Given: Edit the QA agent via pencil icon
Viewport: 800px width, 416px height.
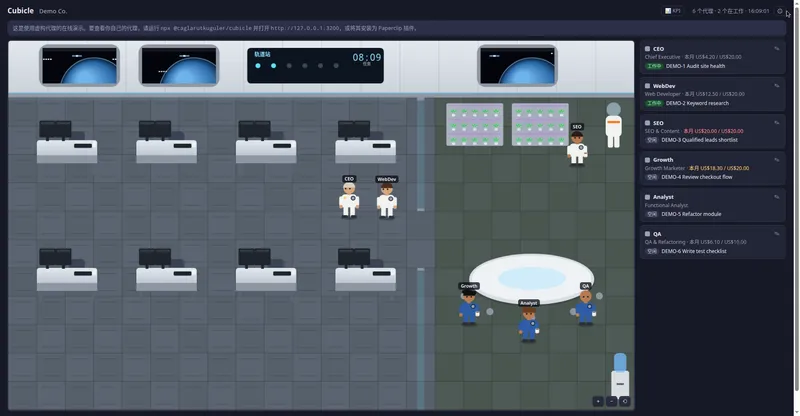Looking at the screenshot, I should [x=777, y=234].
